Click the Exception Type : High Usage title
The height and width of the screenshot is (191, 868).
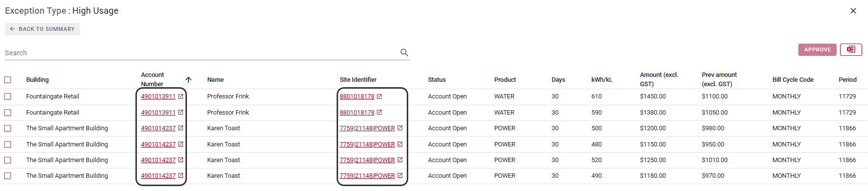(x=62, y=11)
